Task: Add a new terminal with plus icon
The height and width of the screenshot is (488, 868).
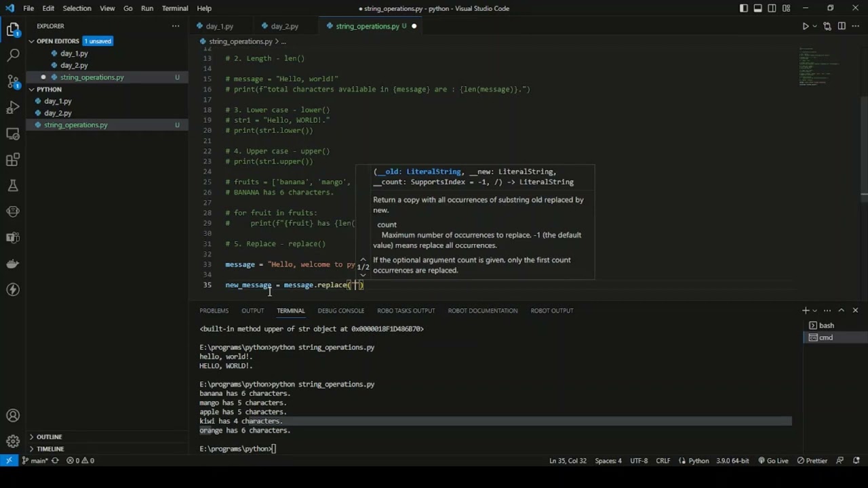Action: point(806,310)
